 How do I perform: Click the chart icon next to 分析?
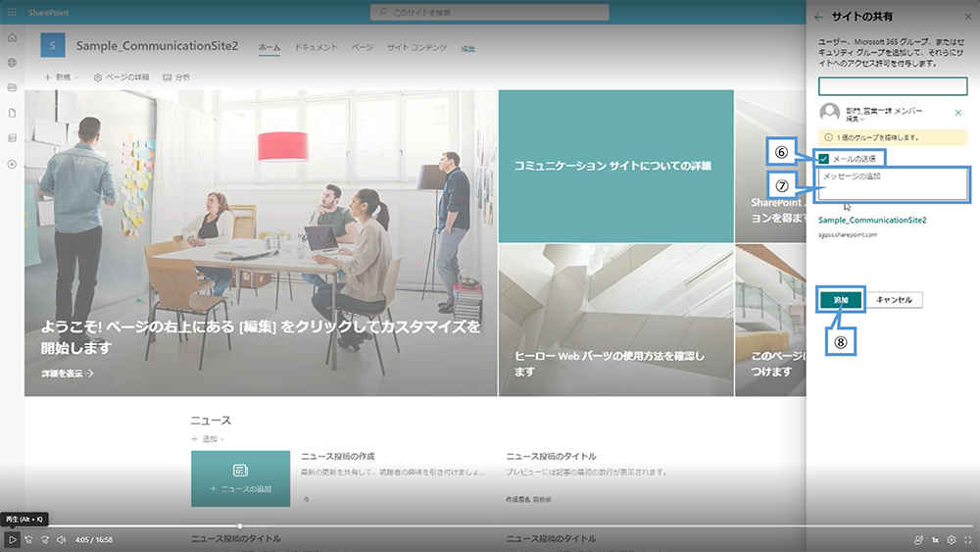coord(167,77)
